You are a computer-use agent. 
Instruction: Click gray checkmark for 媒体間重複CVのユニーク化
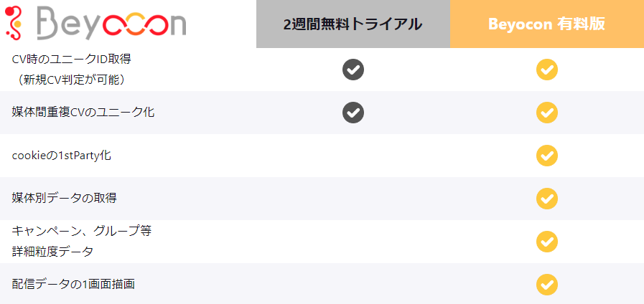tap(353, 113)
